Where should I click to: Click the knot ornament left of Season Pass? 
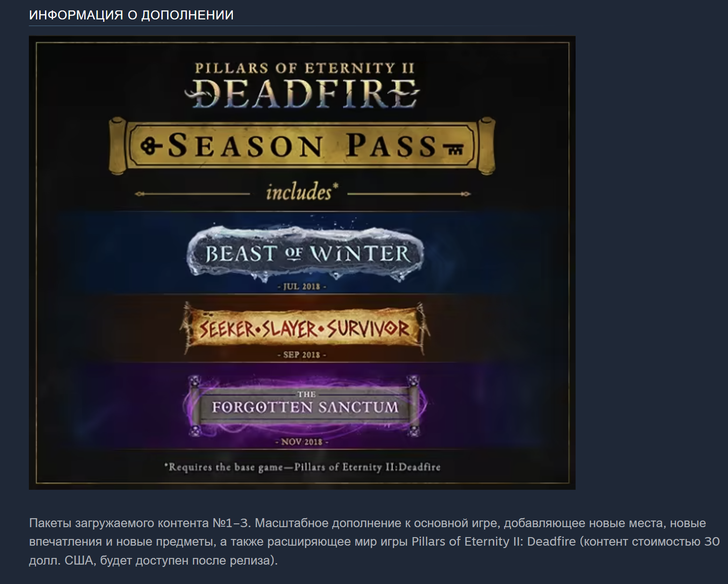tap(151, 146)
